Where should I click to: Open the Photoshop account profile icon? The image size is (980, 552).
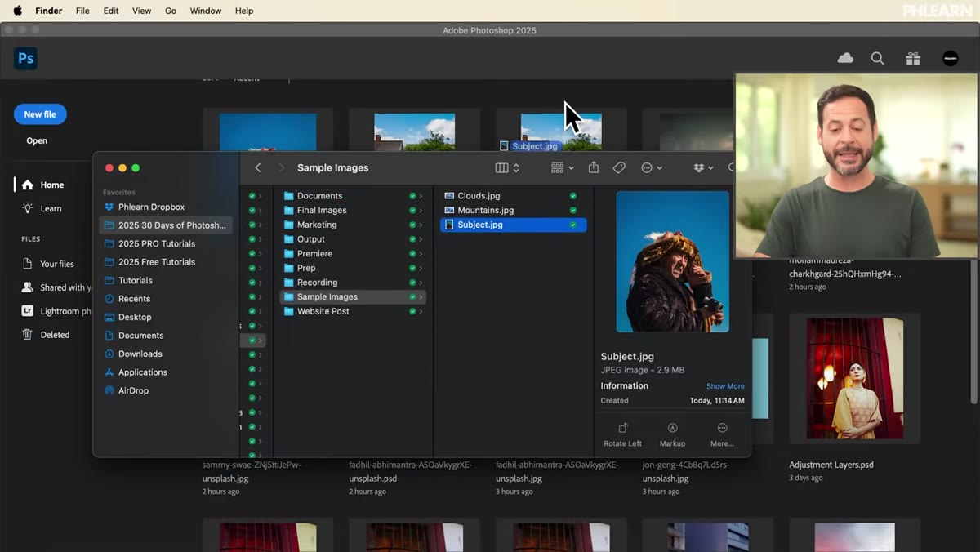tap(951, 58)
